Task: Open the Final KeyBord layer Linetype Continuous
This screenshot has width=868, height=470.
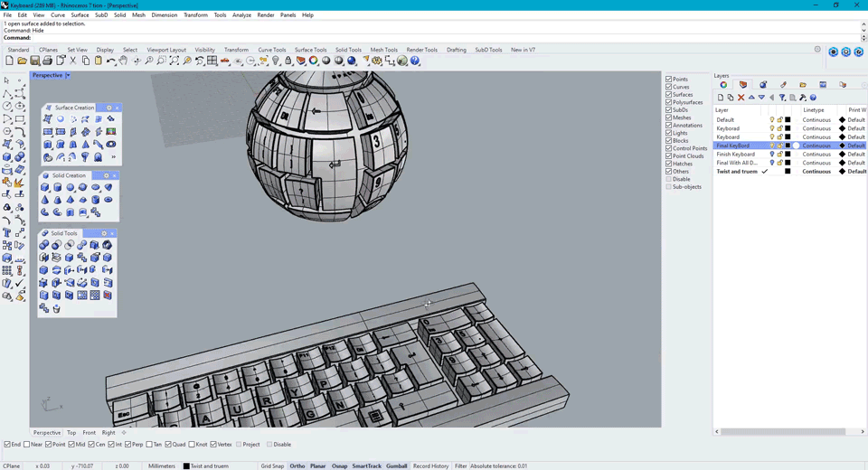Action: (816, 146)
